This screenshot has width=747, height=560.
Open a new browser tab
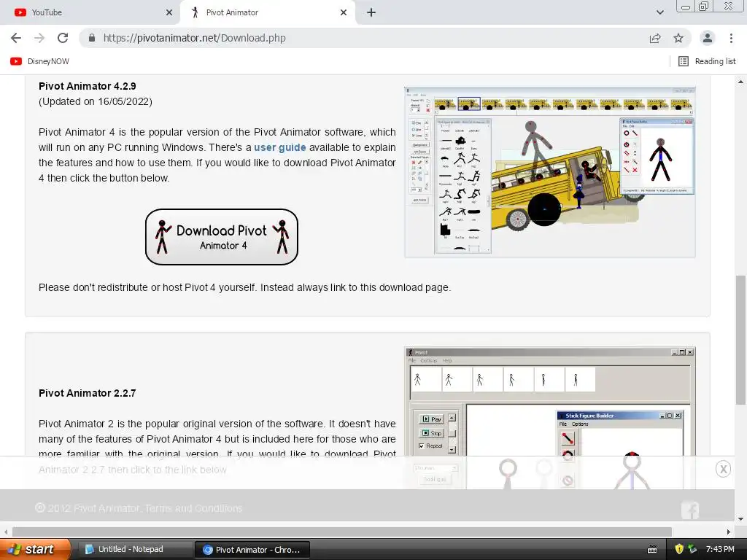pos(371,12)
